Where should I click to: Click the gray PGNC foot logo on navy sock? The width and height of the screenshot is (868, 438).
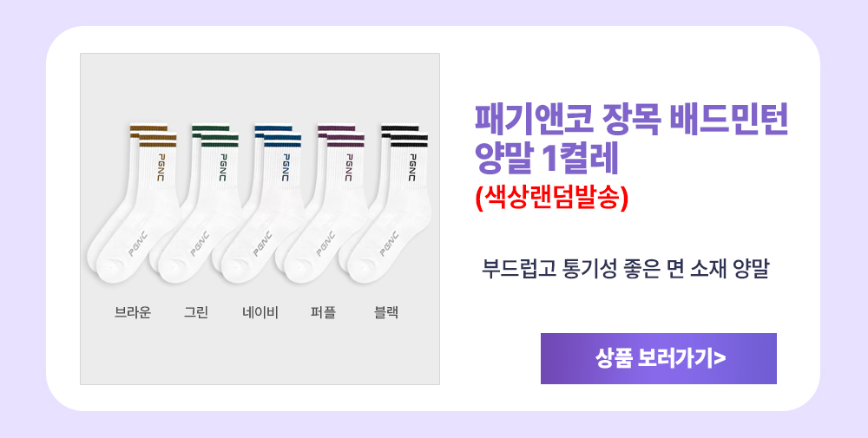pos(262,244)
